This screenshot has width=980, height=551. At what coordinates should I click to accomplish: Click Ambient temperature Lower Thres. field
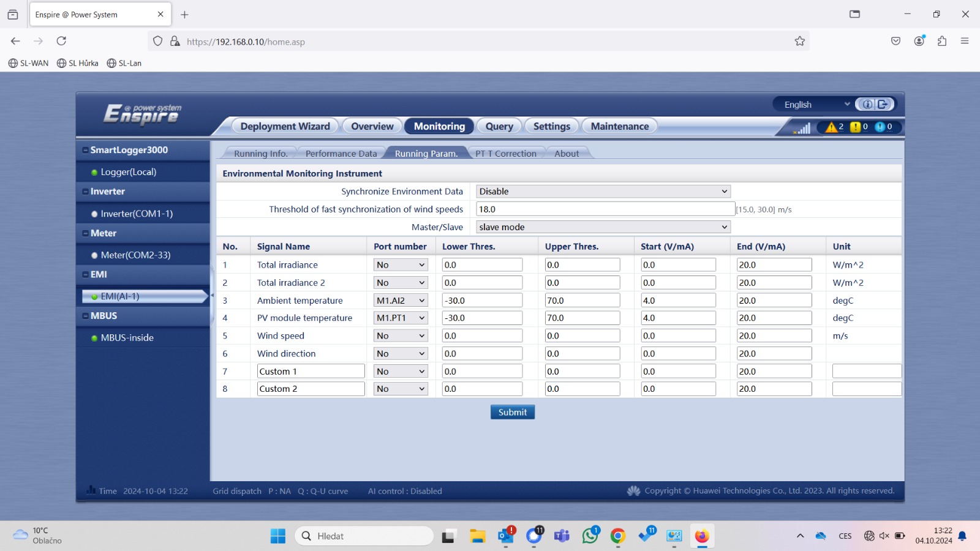pyautogui.click(x=482, y=301)
